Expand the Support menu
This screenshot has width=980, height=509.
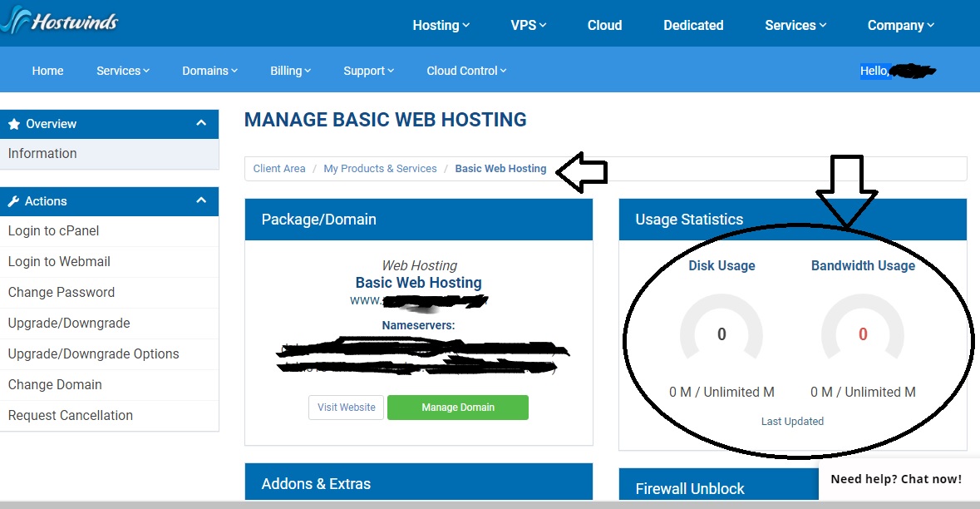[x=368, y=71]
